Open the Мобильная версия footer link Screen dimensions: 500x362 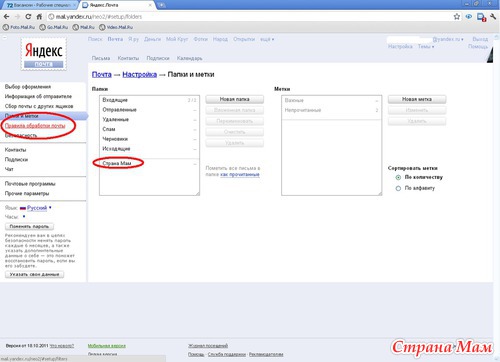(107, 346)
